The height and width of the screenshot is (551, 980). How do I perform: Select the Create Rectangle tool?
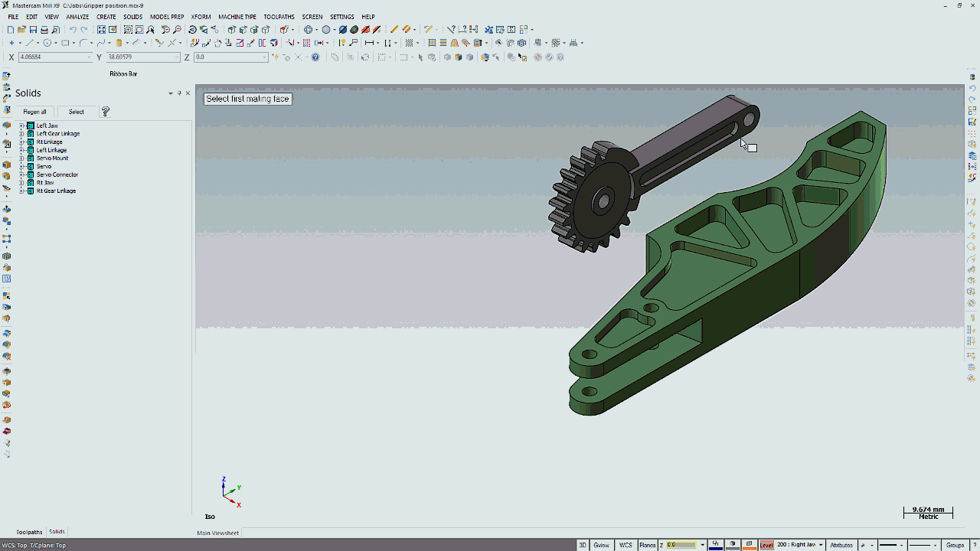pyautogui.click(x=66, y=43)
